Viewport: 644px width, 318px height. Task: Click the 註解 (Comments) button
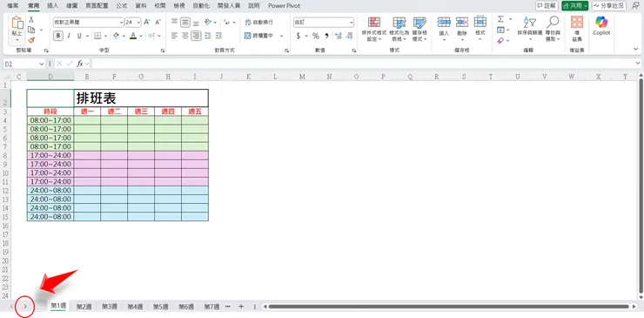pos(547,6)
